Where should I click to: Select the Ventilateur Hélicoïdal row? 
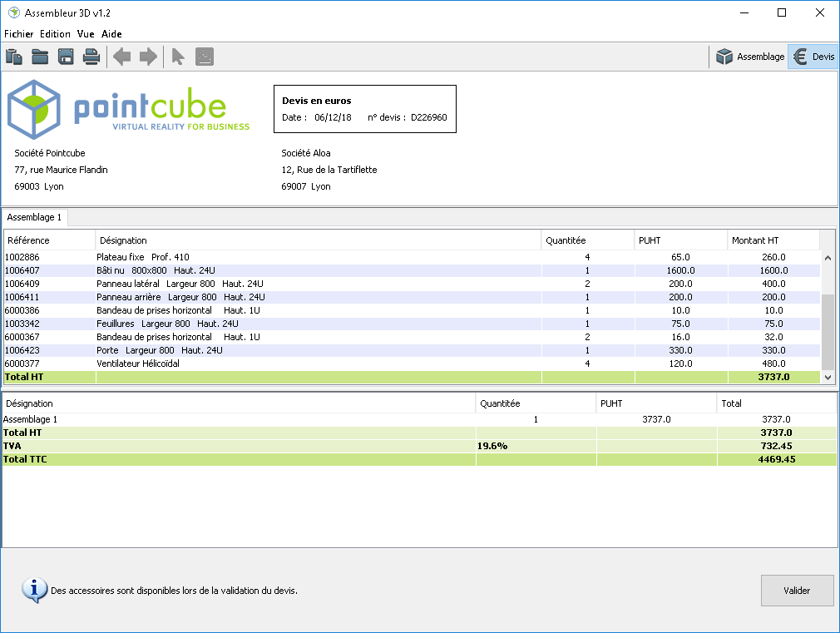tap(412, 363)
